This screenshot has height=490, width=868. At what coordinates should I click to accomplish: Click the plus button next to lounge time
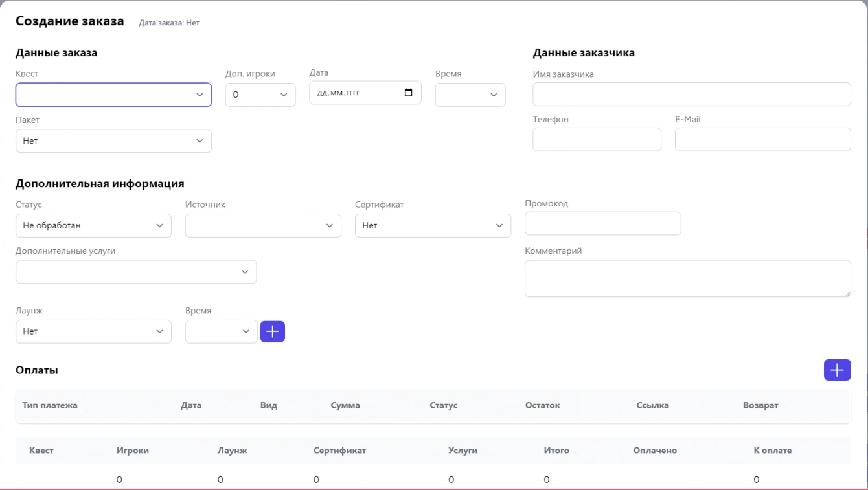coord(272,331)
